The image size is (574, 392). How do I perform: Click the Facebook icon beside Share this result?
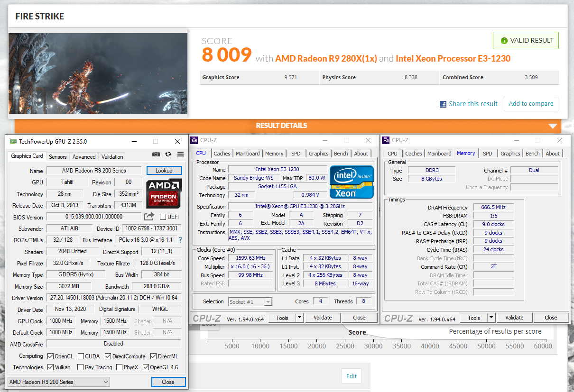pos(443,104)
